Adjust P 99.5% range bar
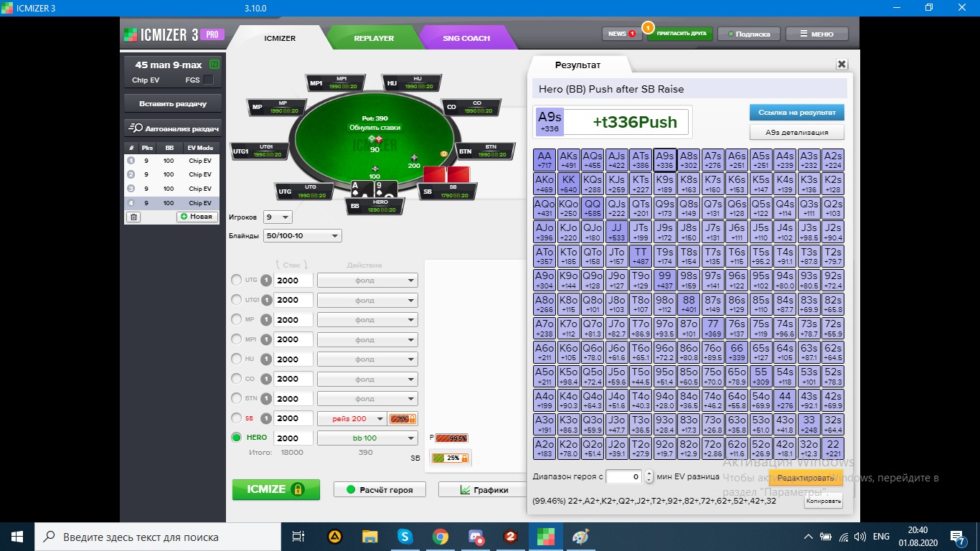 pyautogui.click(x=452, y=438)
